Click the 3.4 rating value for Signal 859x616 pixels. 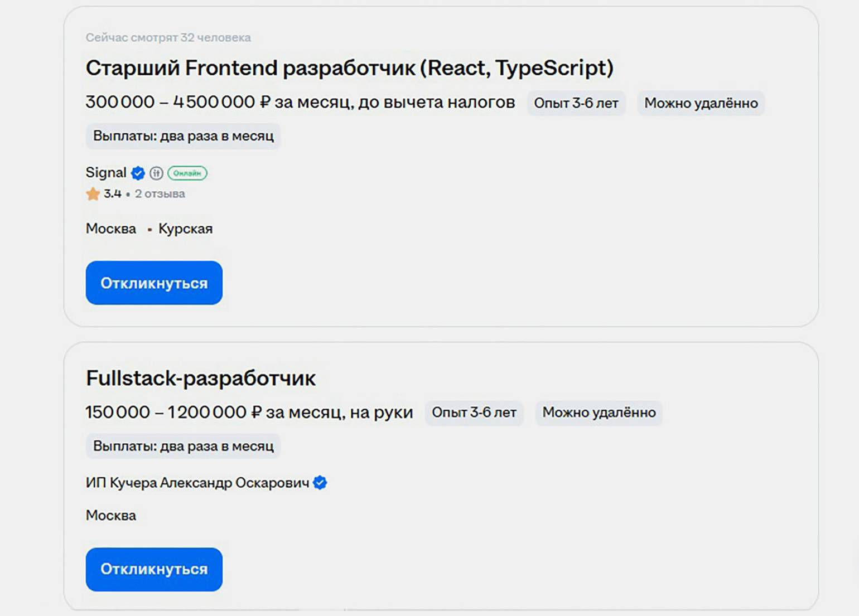tap(112, 194)
